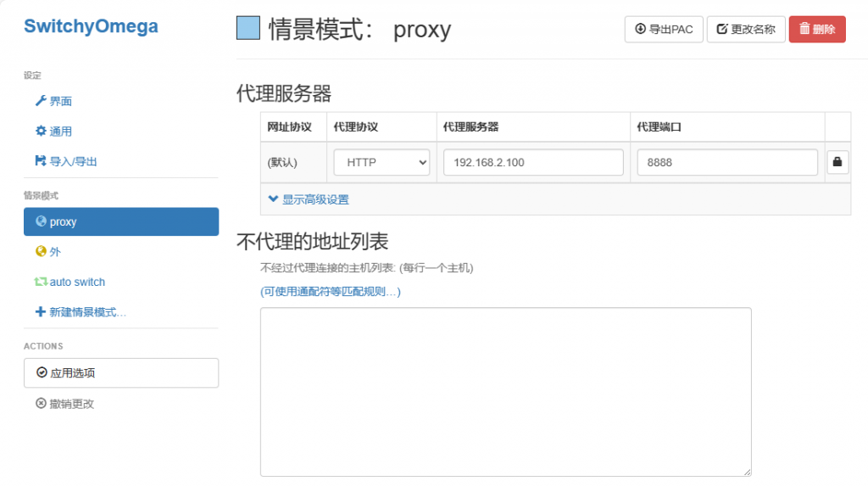Click the blue profile color swatch

pos(248,29)
